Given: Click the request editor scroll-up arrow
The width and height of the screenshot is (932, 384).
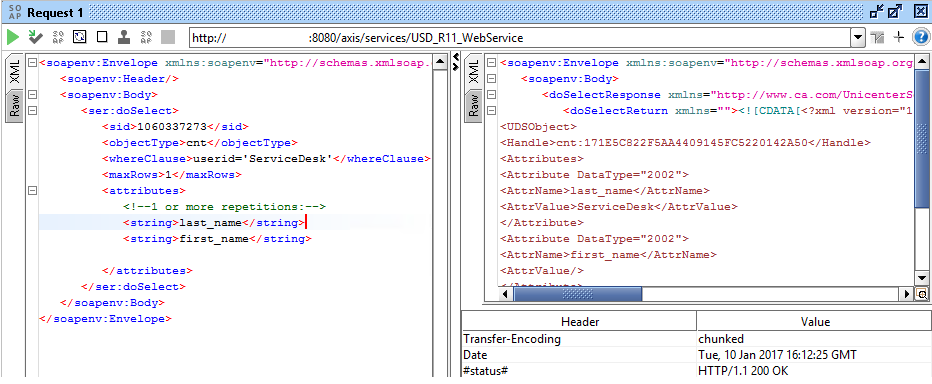Looking at the screenshot, I should pos(439,62).
